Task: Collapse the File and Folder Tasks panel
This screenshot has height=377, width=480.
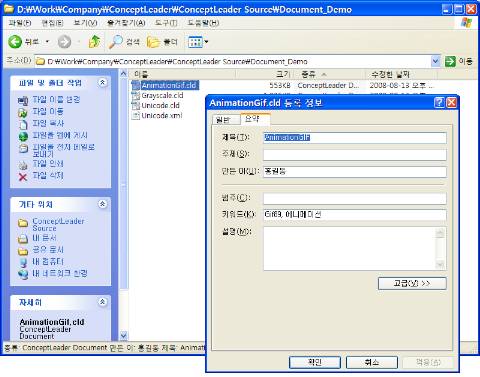Action: [x=103, y=82]
